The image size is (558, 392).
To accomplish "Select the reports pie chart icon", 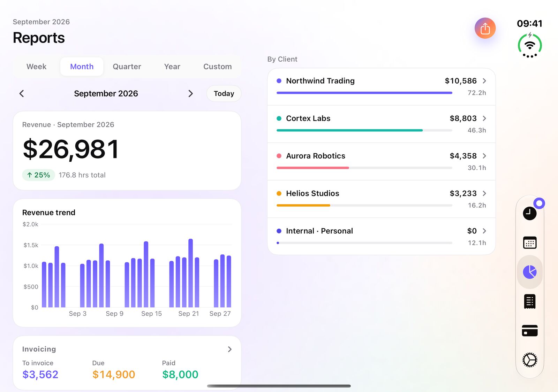I will [529, 272].
